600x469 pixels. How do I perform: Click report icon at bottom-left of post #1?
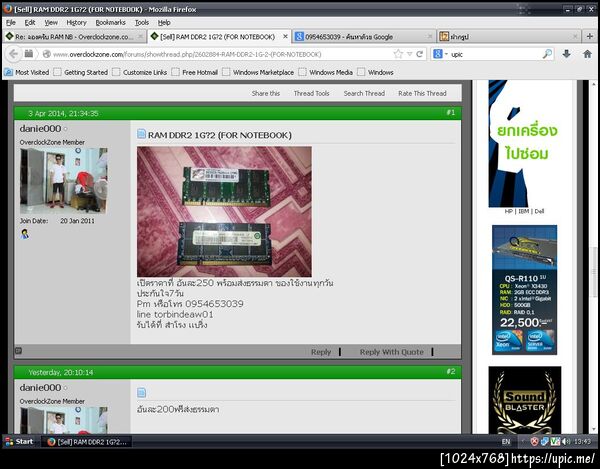[x=18, y=350]
